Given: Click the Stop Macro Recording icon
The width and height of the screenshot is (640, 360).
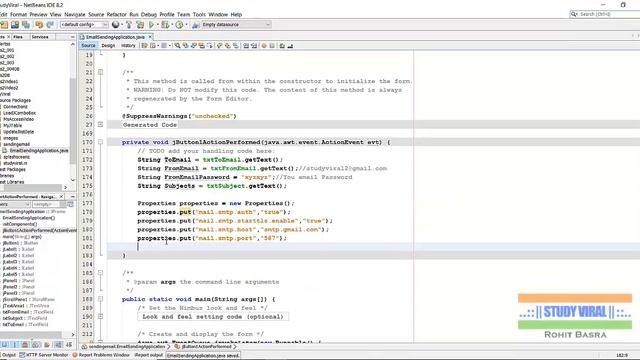Looking at the screenshot, I should [x=273, y=46].
